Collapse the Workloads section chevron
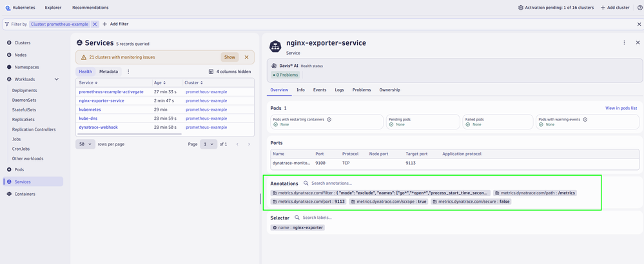 tap(57, 79)
